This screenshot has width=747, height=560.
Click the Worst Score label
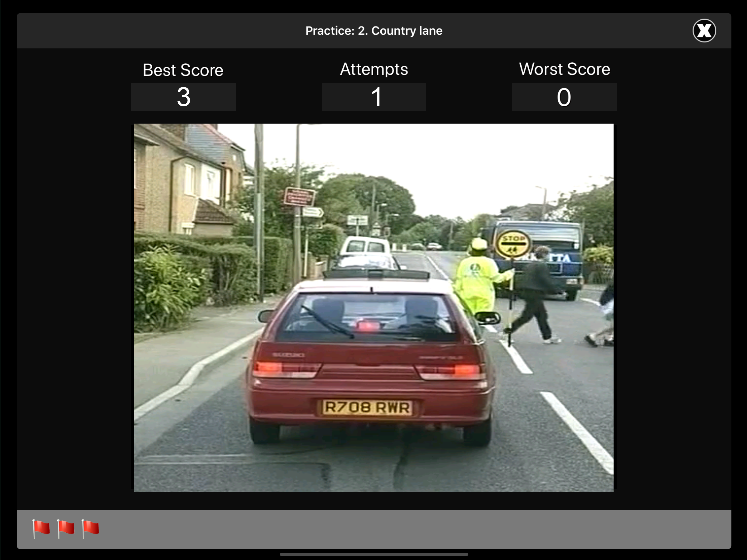(564, 69)
